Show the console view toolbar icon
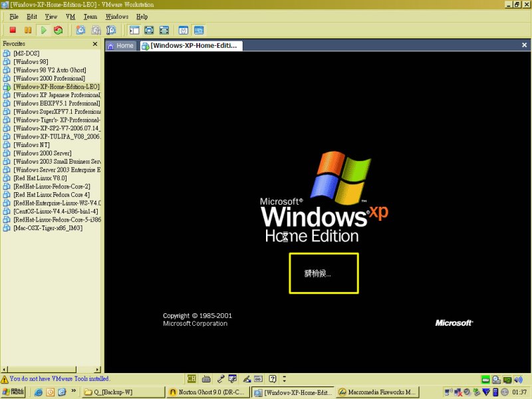The width and height of the screenshot is (532, 399). pyautogui.click(x=199, y=30)
